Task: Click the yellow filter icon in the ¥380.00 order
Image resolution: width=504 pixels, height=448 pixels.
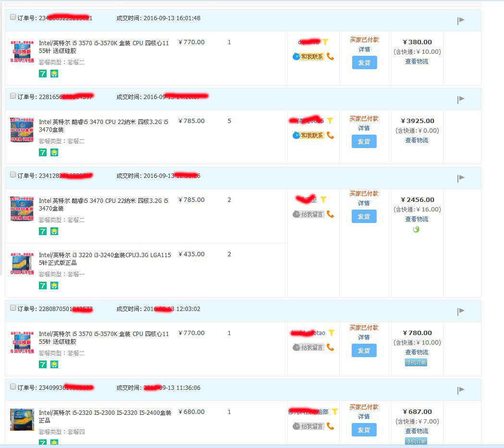Action: click(325, 42)
